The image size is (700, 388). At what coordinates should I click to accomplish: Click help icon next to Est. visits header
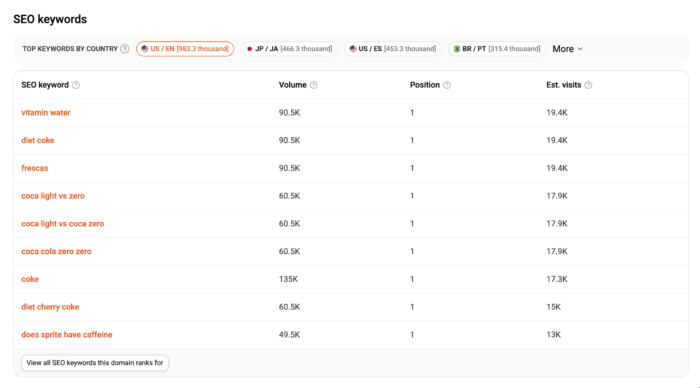point(588,85)
